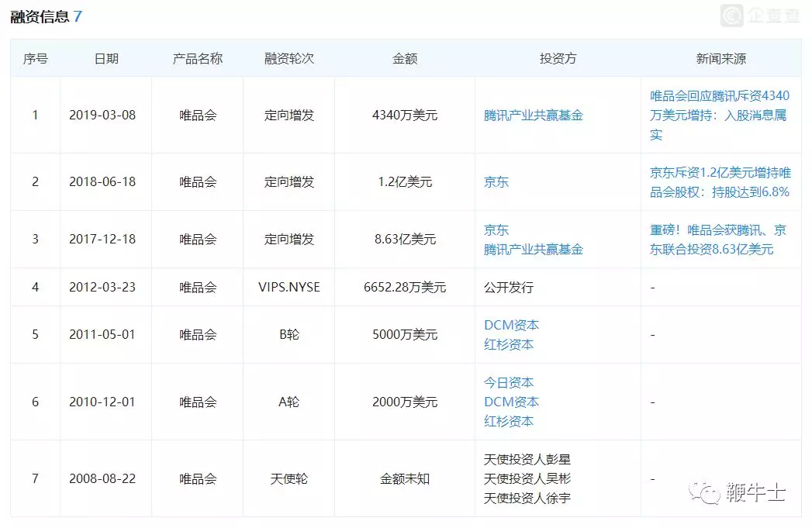
Task: Click the date 2018-06-18
Action: (102, 181)
